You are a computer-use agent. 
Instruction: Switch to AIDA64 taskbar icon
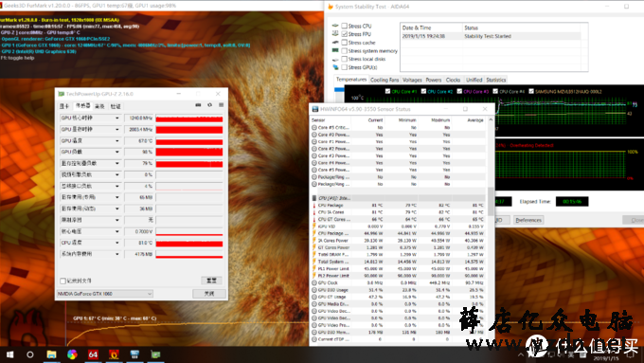pyautogui.click(x=93, y=354)
